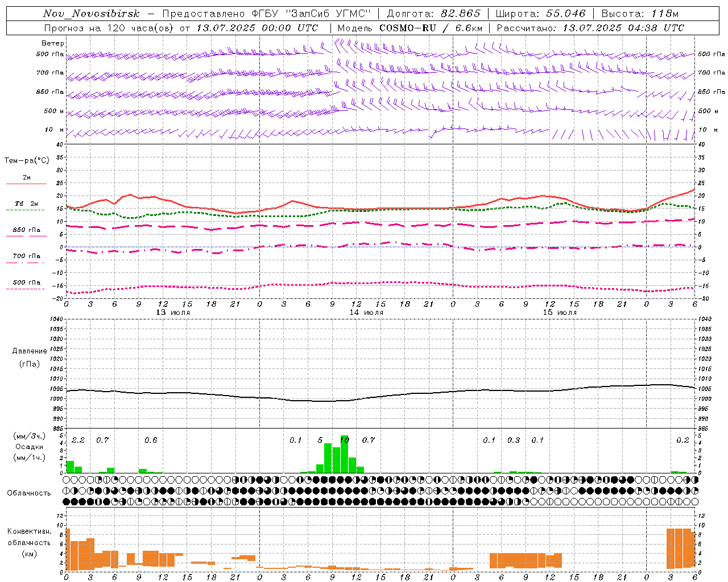Click the 13 июля date label

click(x=173, y=313)
